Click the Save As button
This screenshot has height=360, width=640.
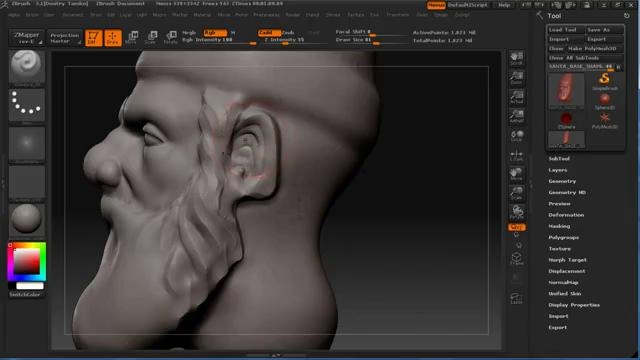(604, 30)
